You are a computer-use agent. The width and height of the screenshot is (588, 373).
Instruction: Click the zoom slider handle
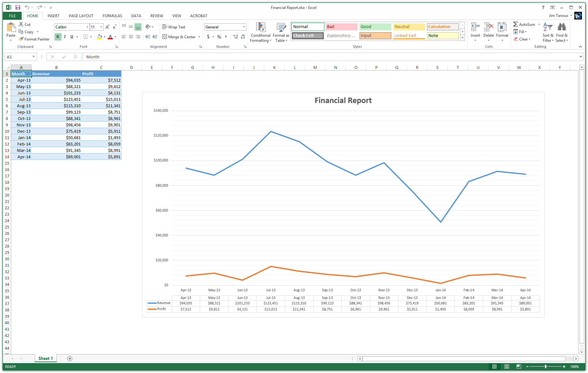[546, 367]
